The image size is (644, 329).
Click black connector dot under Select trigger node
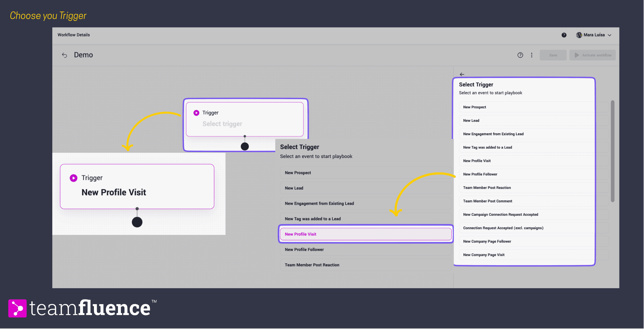click(245, 146)
